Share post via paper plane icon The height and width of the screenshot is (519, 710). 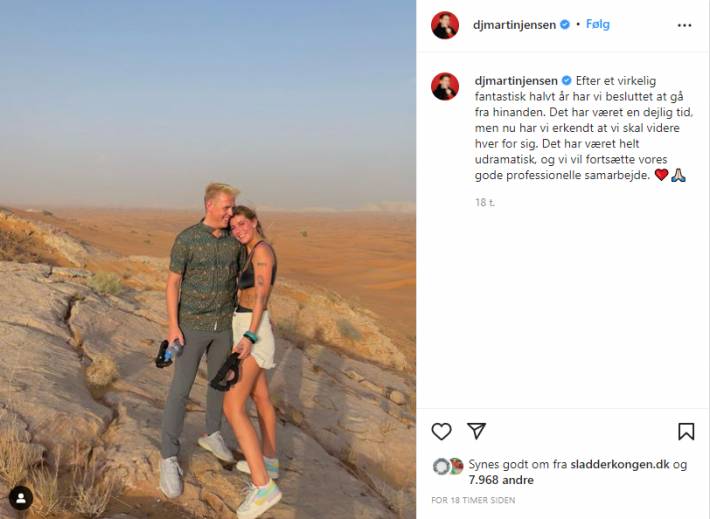[x=476, y=431]
